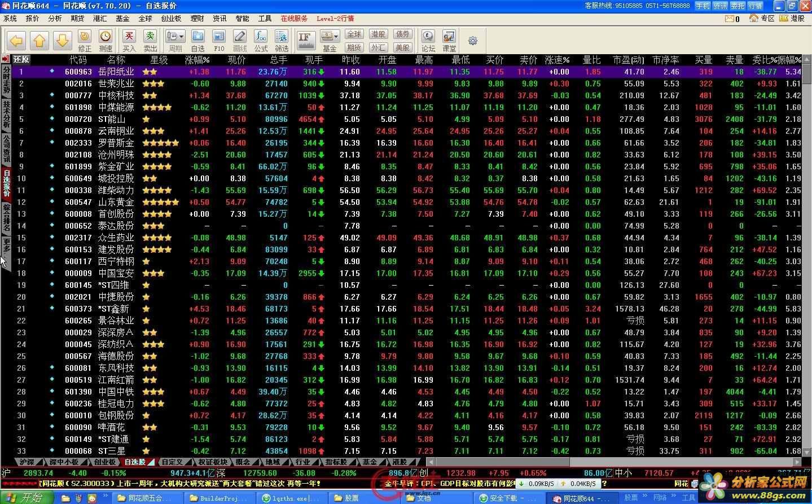Open the 分析 menu
The image size is (812, 504).
[x=55, y=19]
